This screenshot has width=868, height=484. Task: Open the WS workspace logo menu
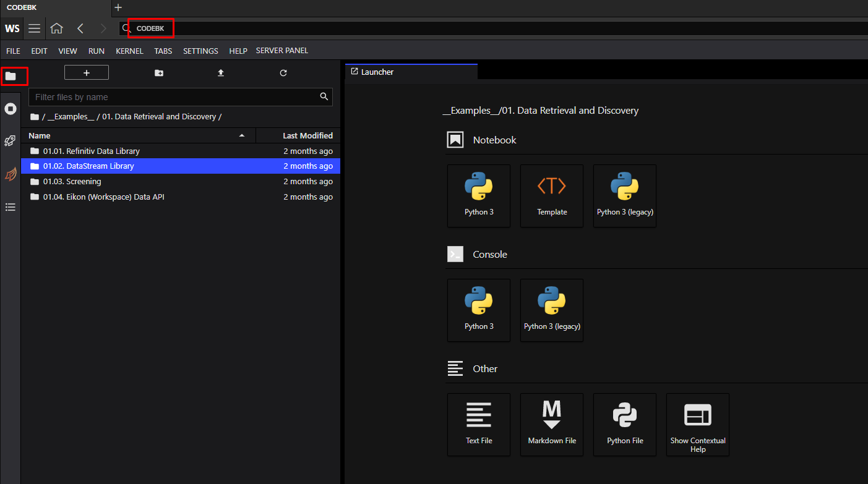pos(12,28)
